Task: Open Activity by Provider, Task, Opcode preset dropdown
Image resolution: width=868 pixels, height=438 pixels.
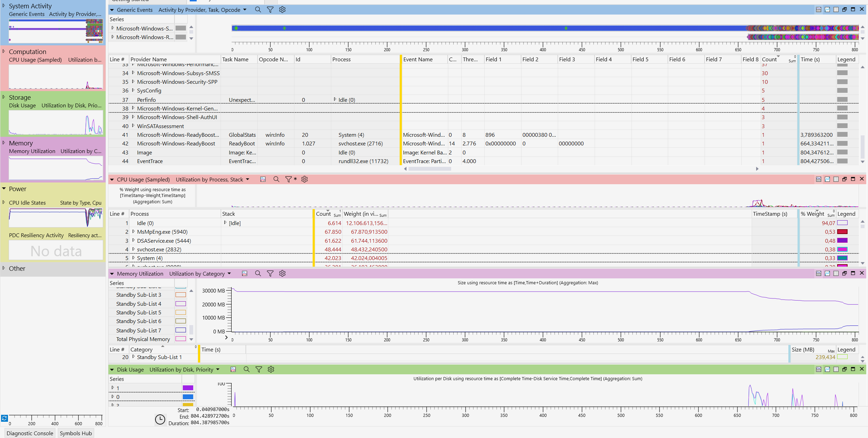Action: (x=245, y=10)
